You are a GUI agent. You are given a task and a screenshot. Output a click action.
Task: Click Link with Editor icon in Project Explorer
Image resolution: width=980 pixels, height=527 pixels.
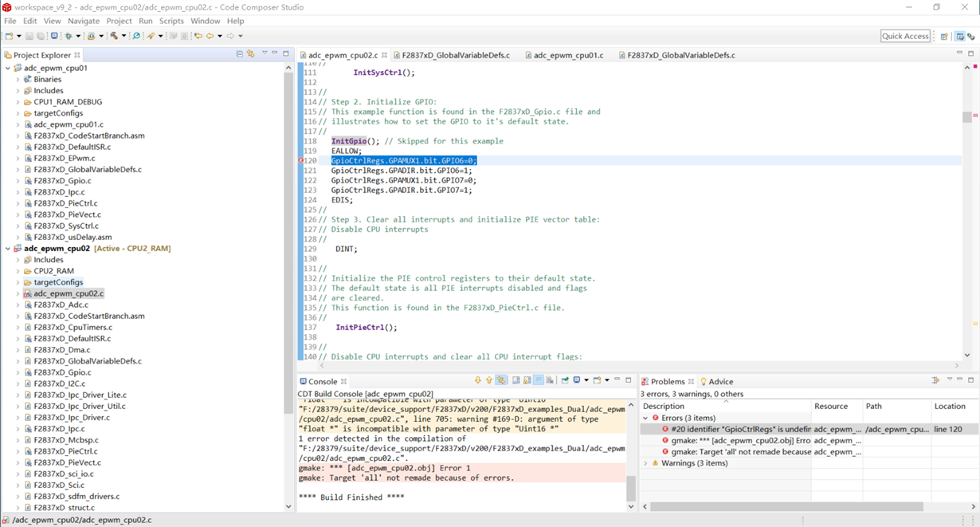pos(250,54)
